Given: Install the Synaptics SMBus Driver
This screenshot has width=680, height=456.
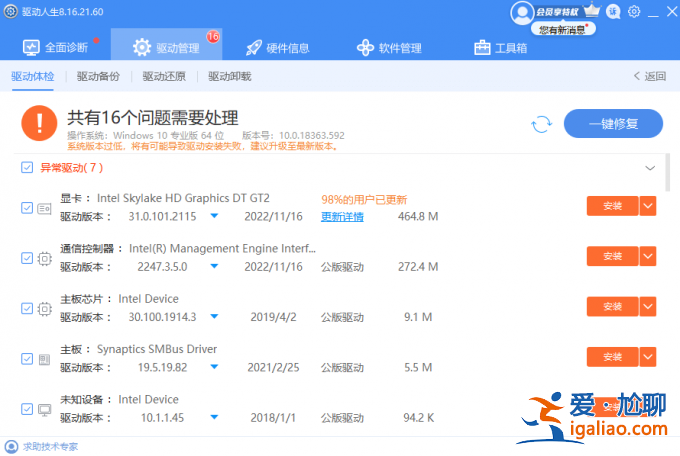Looking at the screenshot, I should coord(612,357).
